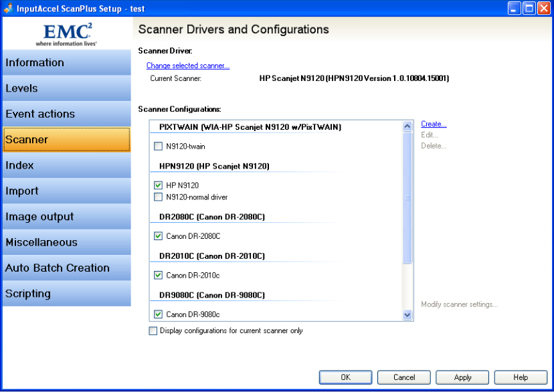Click the EMC logo

point(66,34)
